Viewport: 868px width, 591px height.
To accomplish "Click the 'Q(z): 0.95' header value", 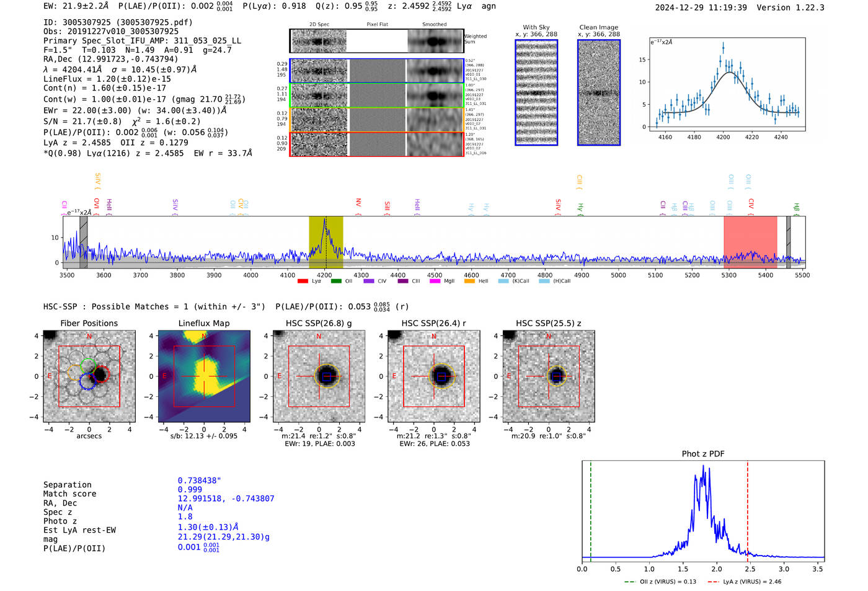I will click(339, 6).
